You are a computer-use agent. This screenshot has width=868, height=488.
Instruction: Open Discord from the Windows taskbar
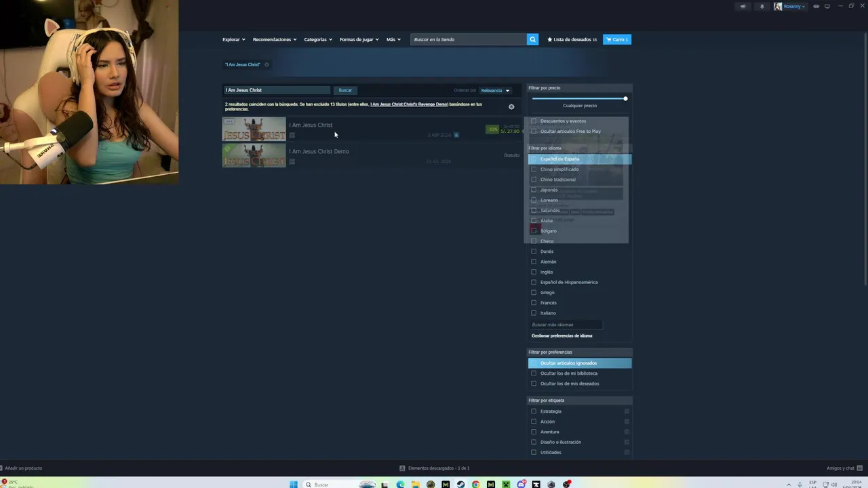click(x=521, y=484)
